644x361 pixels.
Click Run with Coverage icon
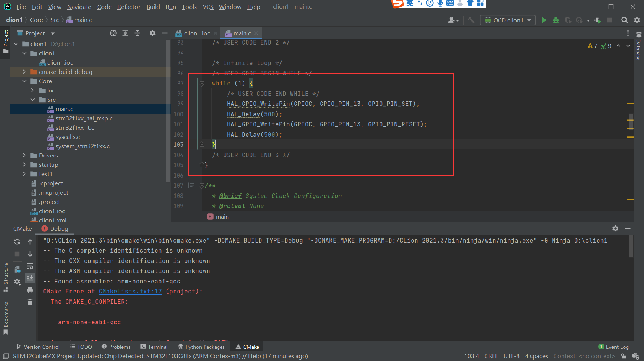click(x=568, y=20)
